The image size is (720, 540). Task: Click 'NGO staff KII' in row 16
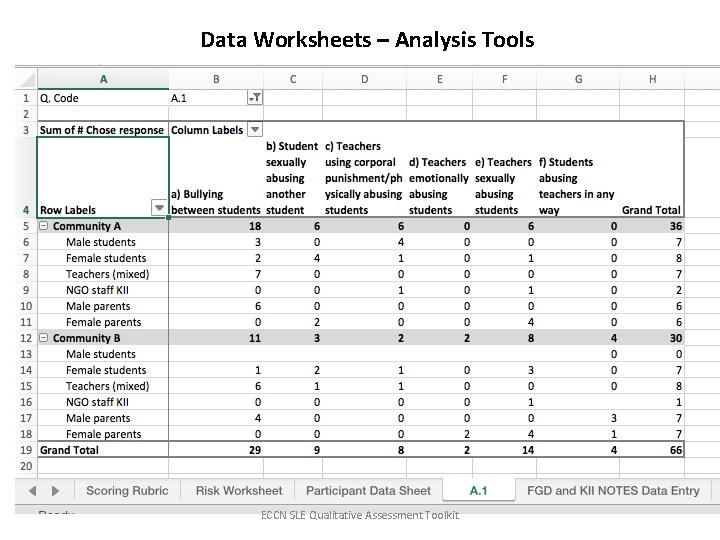pyautogui.click(x=97, y=403)
